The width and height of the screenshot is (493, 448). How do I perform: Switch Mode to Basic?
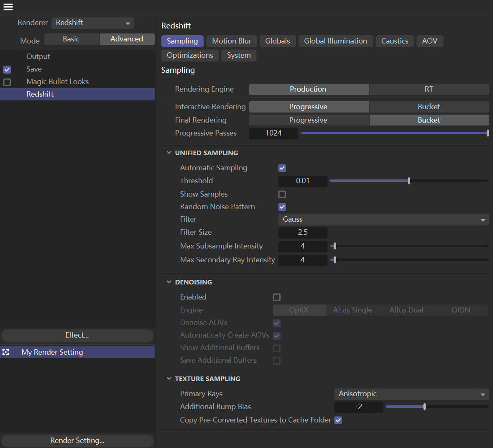[x=72, y=38]
